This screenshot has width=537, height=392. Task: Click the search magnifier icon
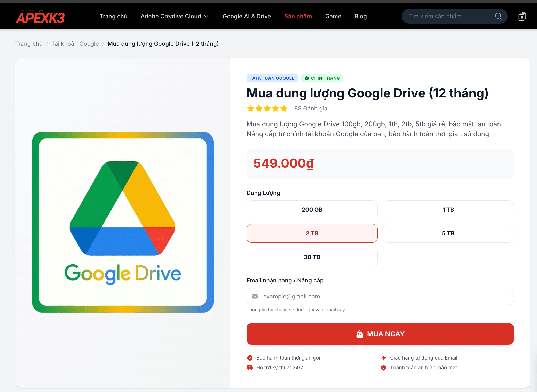click(498, 16)
